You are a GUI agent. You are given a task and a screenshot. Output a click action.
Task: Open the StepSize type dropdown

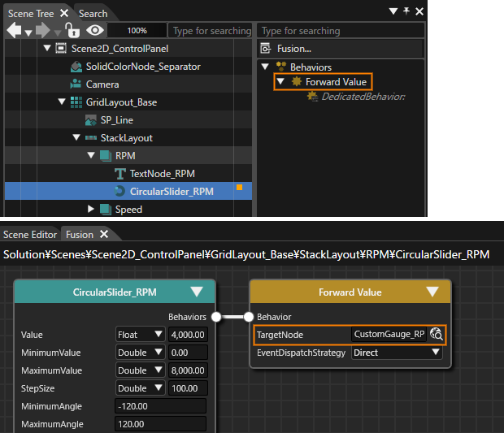[140, 388]
